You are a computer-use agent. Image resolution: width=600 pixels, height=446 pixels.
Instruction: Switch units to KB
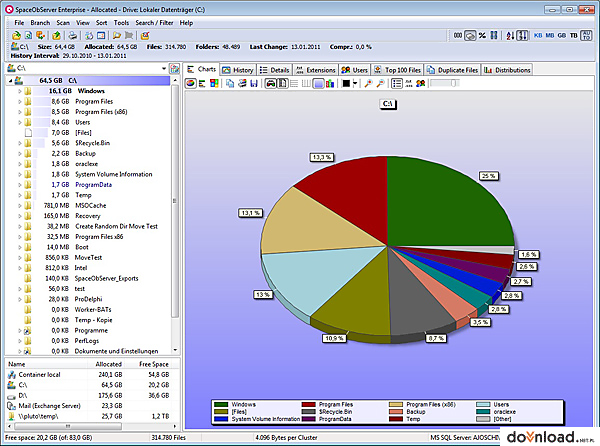538,36
